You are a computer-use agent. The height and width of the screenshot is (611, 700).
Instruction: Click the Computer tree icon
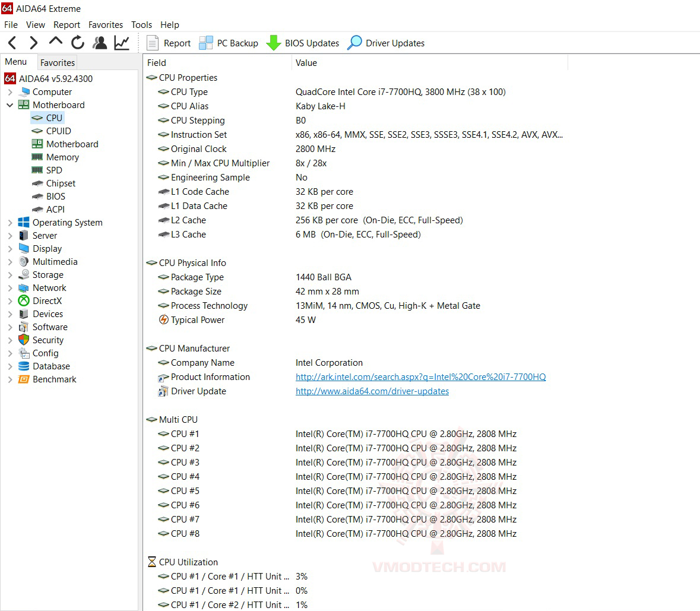[x=24, y=92]
